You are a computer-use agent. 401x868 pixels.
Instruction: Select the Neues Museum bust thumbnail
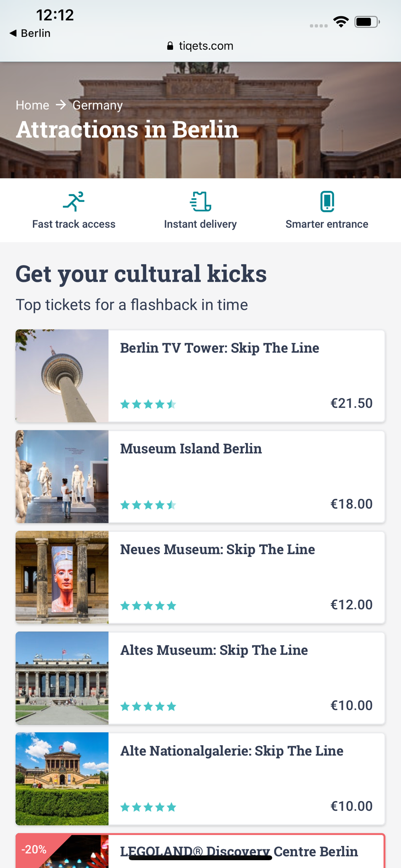tap(62, 577)
